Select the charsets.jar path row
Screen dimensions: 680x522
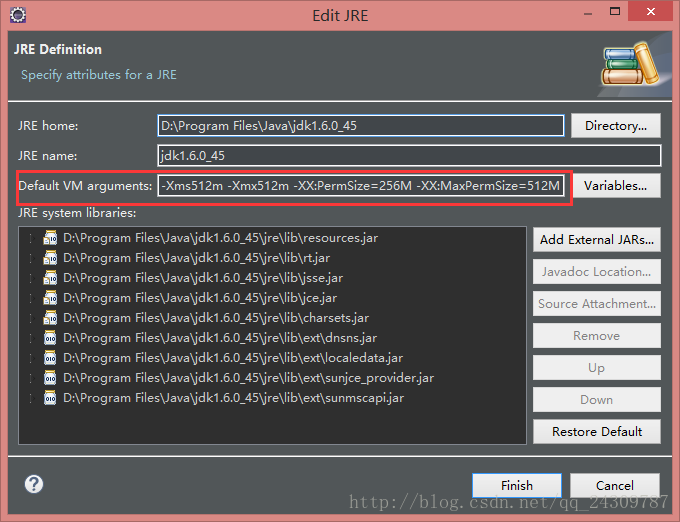[216, 318]
